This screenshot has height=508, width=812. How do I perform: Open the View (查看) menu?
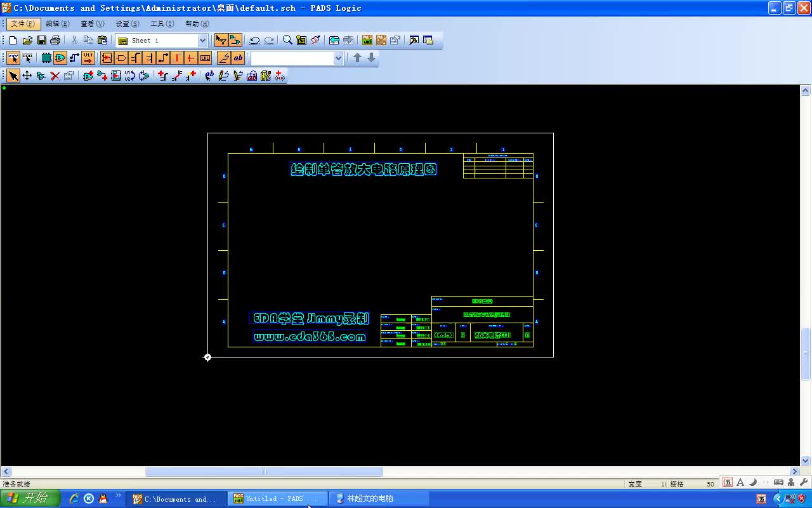(93, 23)
